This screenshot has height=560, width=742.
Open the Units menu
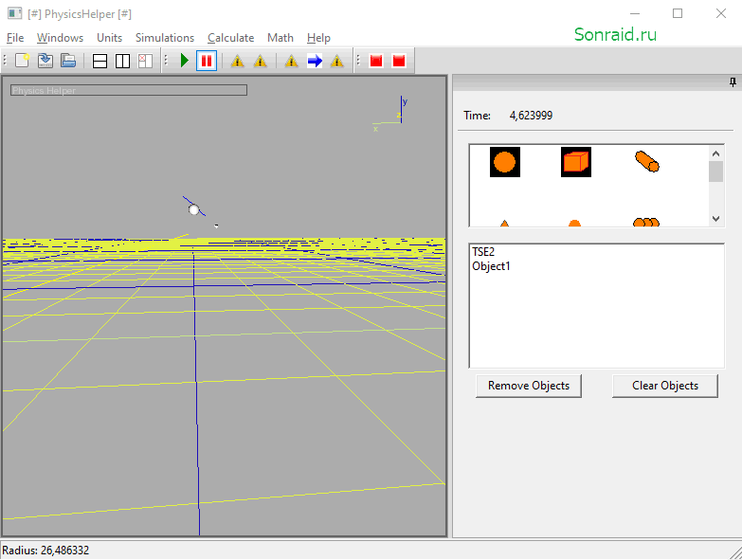pyautogui.click(x=109, y=38)
